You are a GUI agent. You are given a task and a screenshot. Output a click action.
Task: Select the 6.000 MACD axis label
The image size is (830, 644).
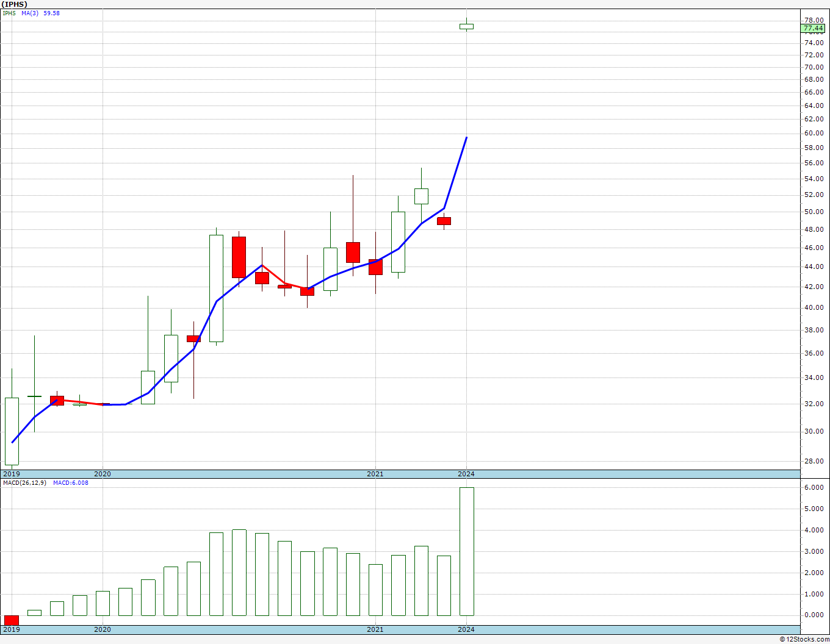[814, 488]
